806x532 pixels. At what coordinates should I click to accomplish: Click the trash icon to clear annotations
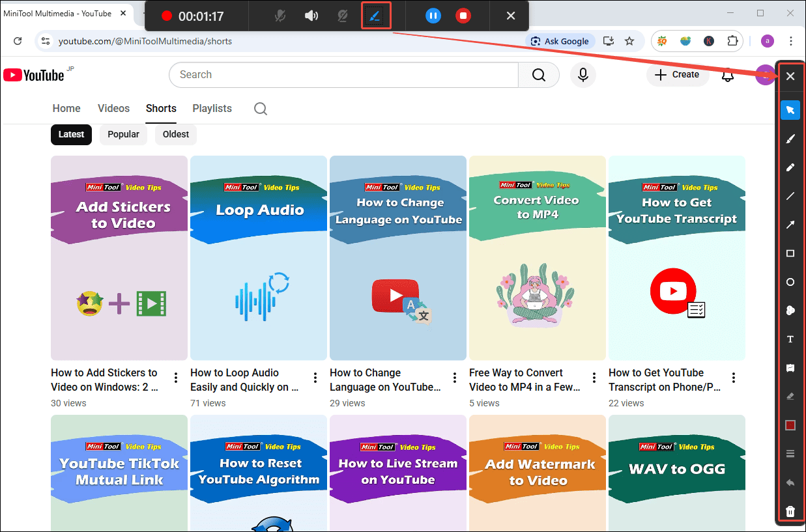[x=790, y=511]
